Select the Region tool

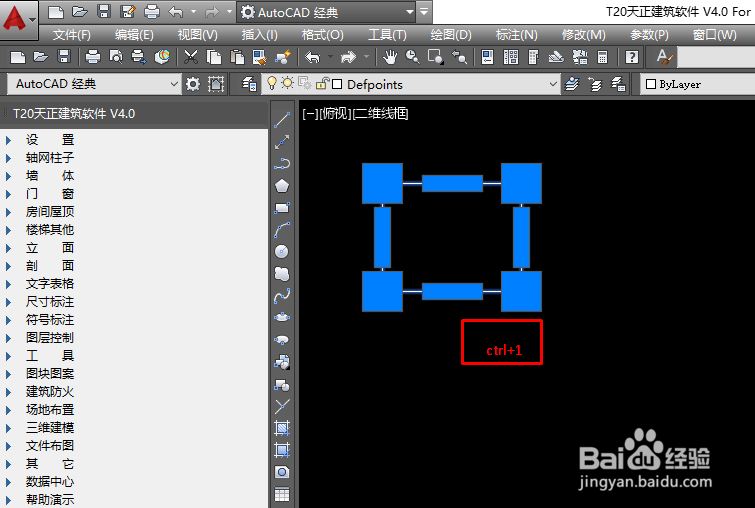pyautogui.click(x=282, y=472)
